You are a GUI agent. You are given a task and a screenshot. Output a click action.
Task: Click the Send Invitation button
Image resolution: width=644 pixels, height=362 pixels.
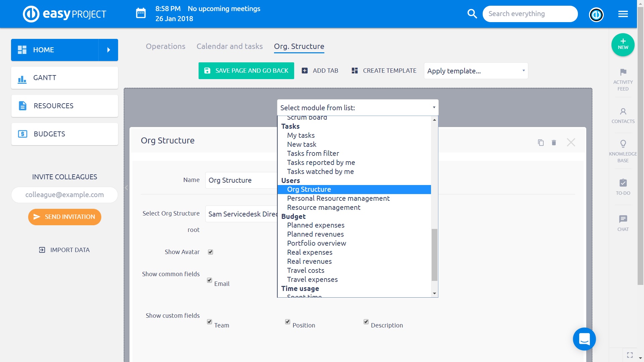(64, 217)
